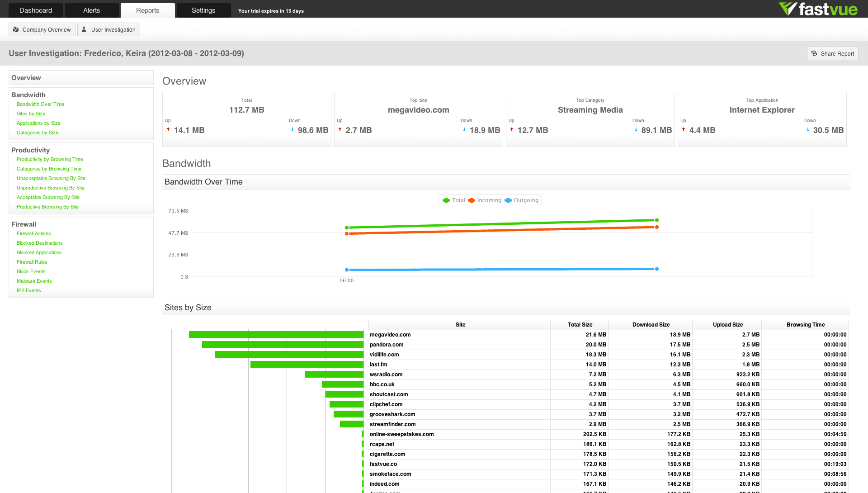Sort table by Total Size column
Screen dimensions: 868x493
[580, 325]
